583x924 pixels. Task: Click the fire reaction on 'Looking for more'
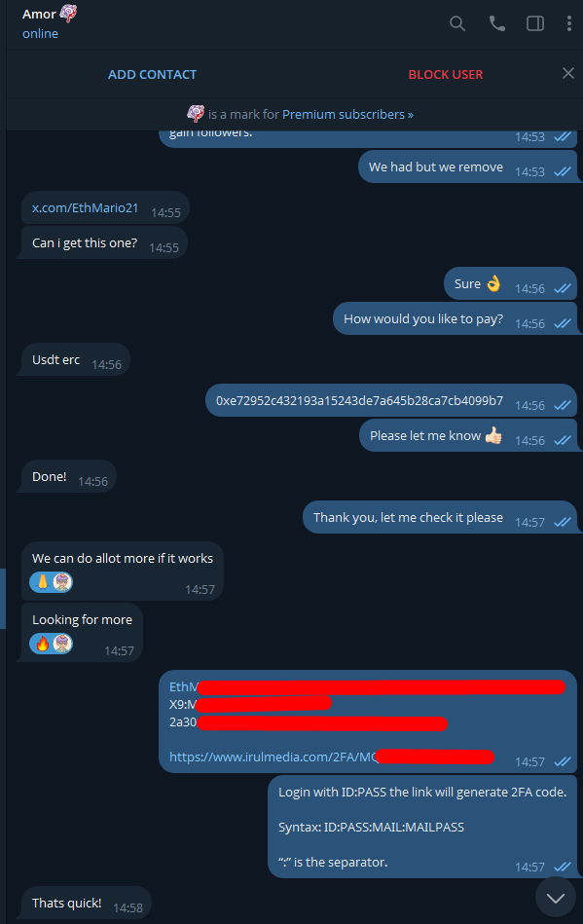pos(52,644)
